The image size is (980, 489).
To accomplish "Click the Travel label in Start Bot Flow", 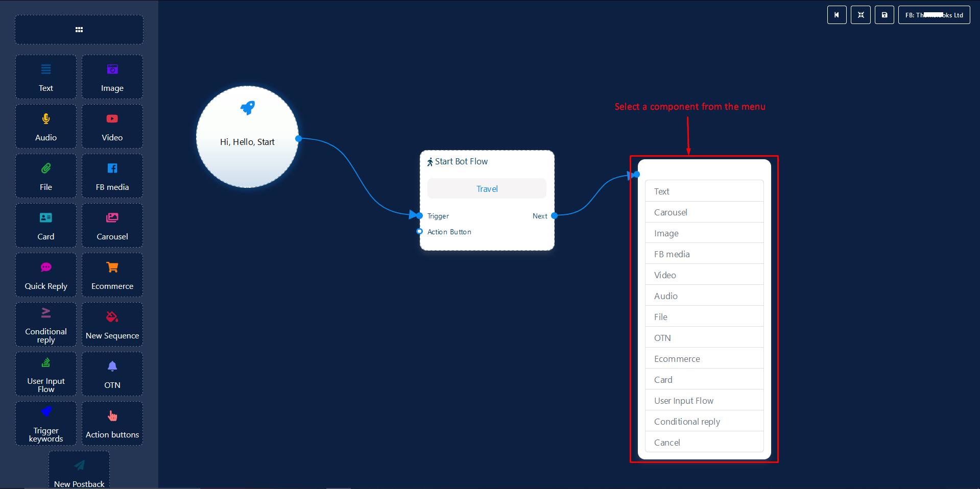I will pos(487,189).
